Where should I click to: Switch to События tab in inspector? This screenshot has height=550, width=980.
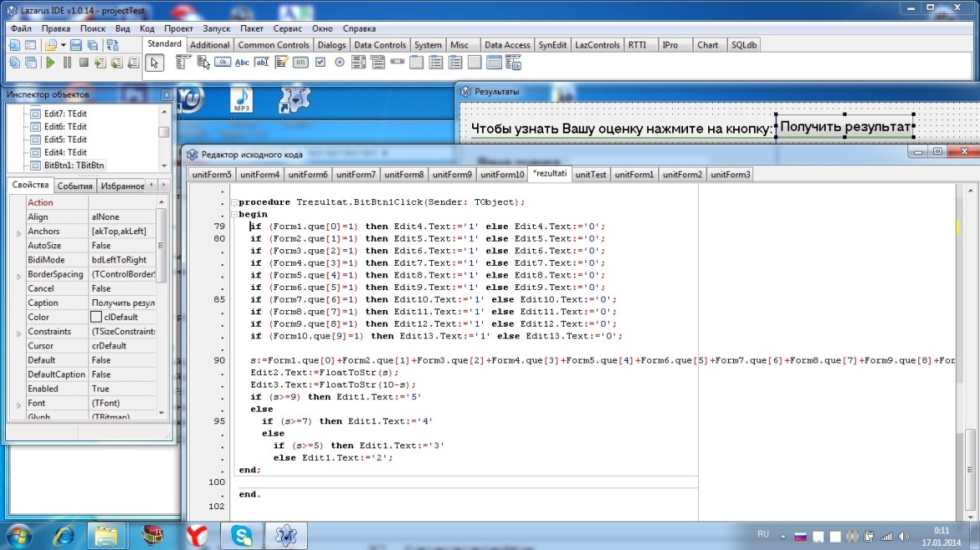[x=74, y=186]
